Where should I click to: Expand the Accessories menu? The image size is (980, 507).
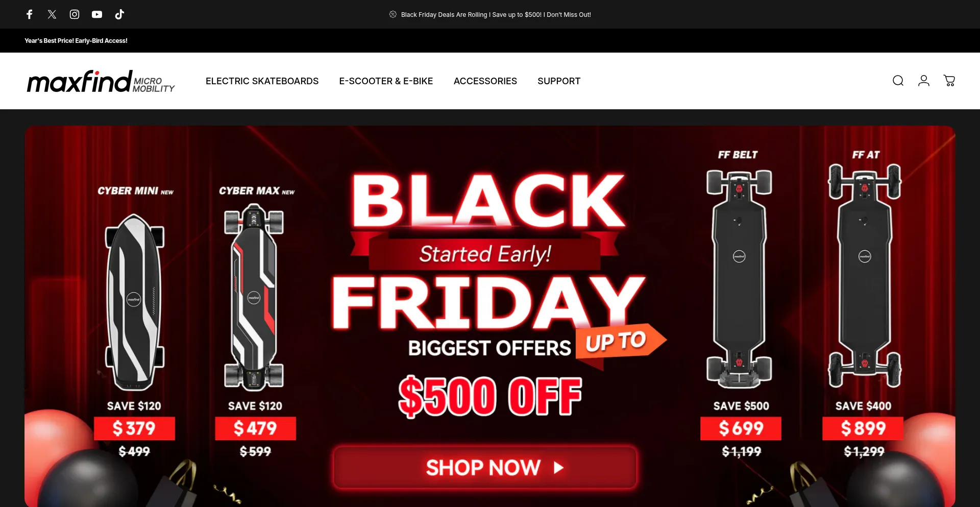[485, 81]
